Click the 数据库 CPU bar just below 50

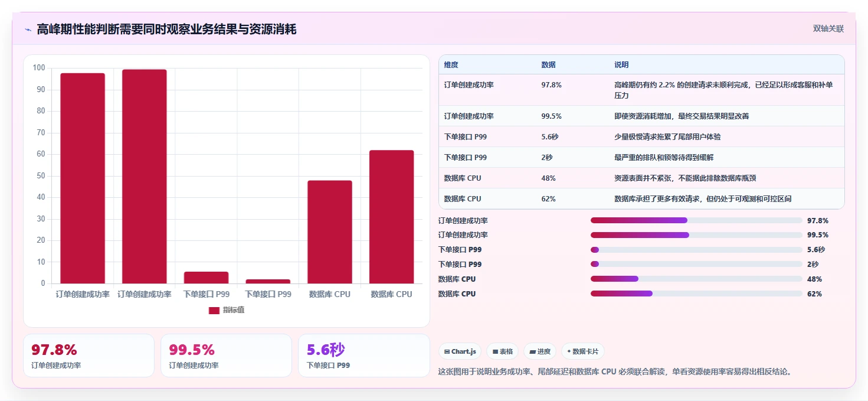tap(330, 232)
